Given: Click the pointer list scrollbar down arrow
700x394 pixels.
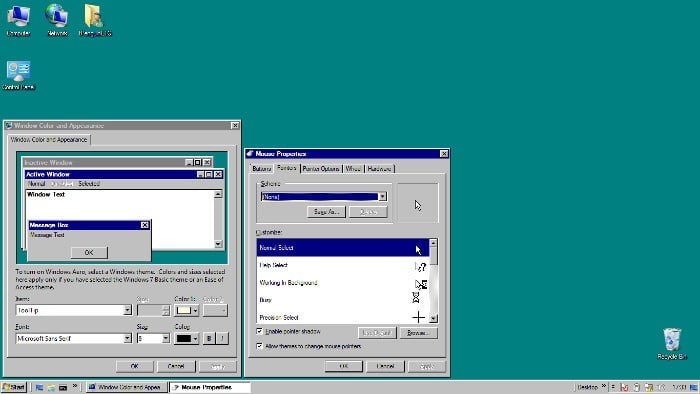Looking at the screenshot, I should (433, 319).
